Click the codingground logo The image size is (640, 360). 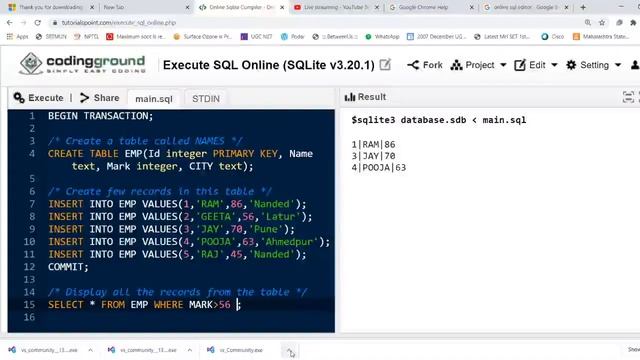click(x=82, y=64)
